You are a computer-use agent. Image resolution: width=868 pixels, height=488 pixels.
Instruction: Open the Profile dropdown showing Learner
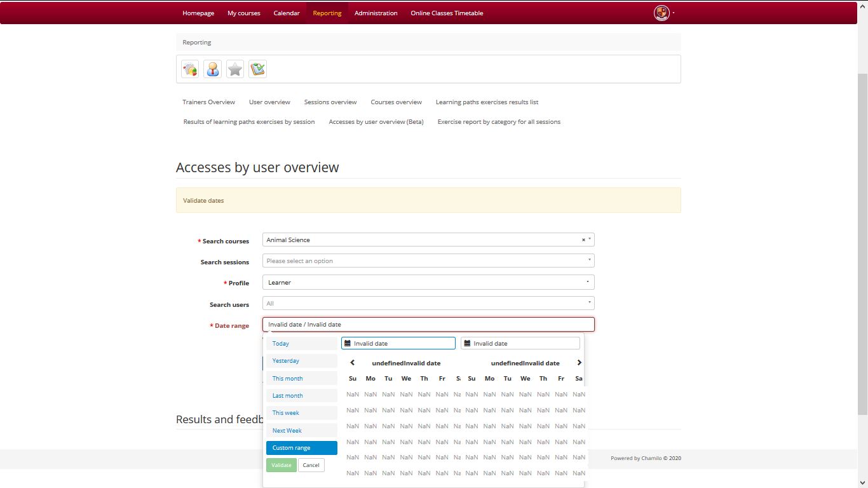pos(428,281)
